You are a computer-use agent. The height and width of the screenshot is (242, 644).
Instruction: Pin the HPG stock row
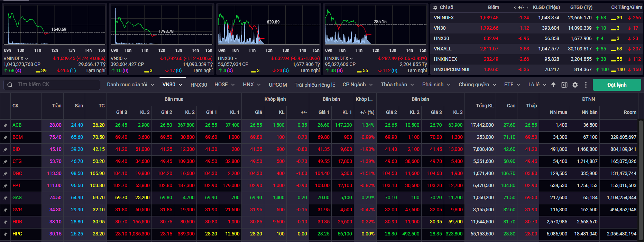[5, 234]
